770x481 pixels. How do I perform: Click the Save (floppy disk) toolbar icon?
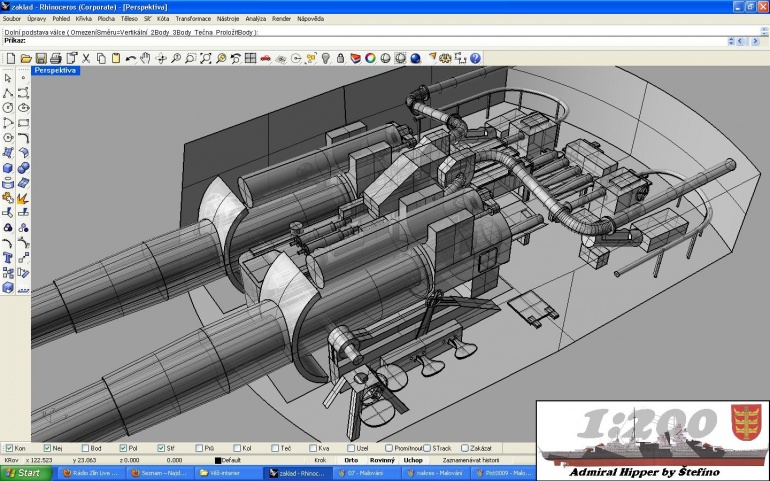click(41, 58)
